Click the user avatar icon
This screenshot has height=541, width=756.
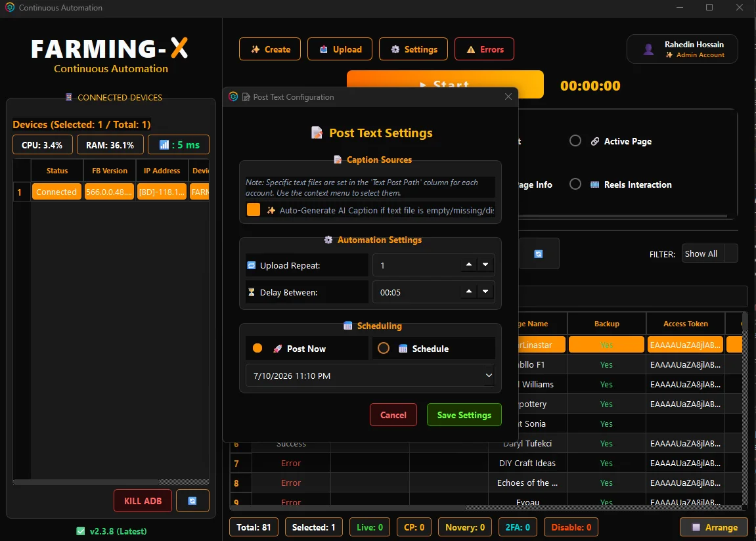648,49
